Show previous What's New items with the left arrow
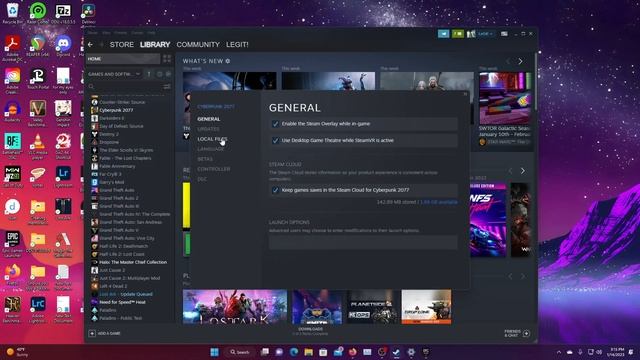640x360 pixels. click(x=508, y=61)
